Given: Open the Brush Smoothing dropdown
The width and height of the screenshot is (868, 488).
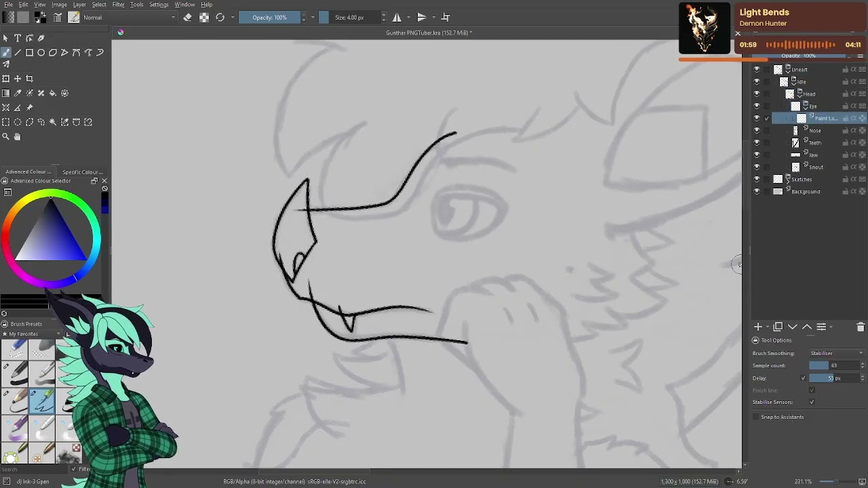Looking at the screenshot, I should tap(837, 353).
